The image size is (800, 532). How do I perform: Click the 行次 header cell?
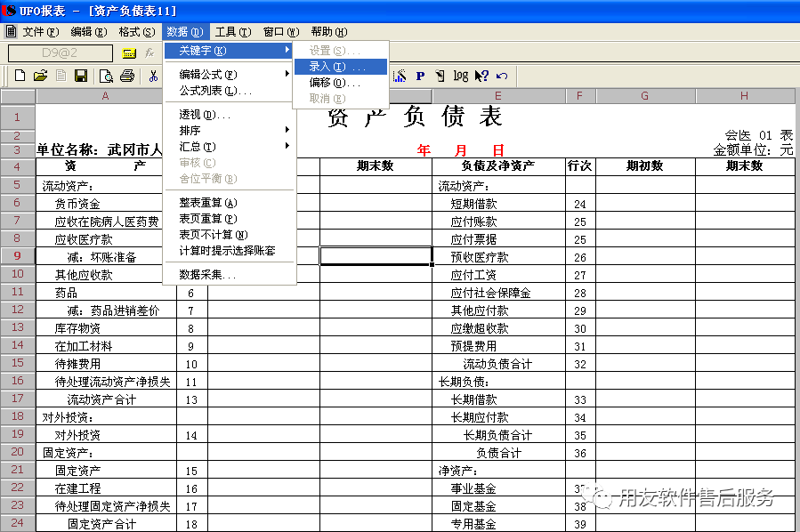pyautogui.click(x=579, y=165)
